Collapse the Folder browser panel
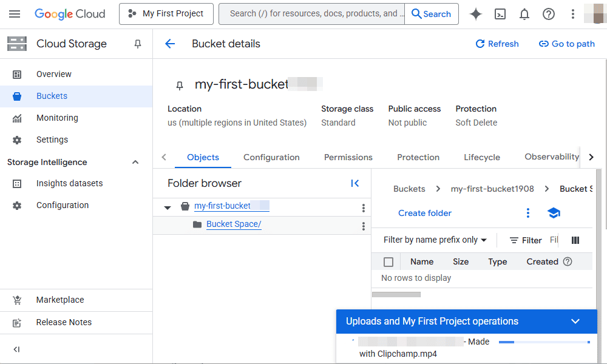 (x=355, y=183)
